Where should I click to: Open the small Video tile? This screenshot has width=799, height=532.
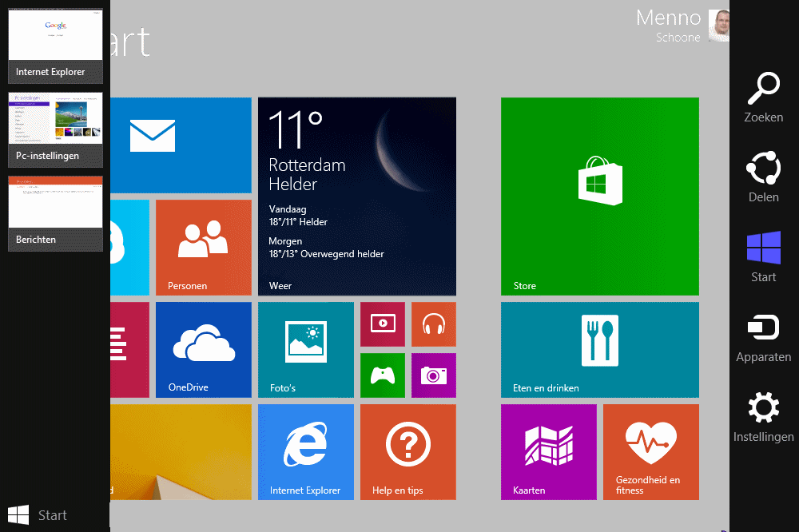tap(383, 324)
